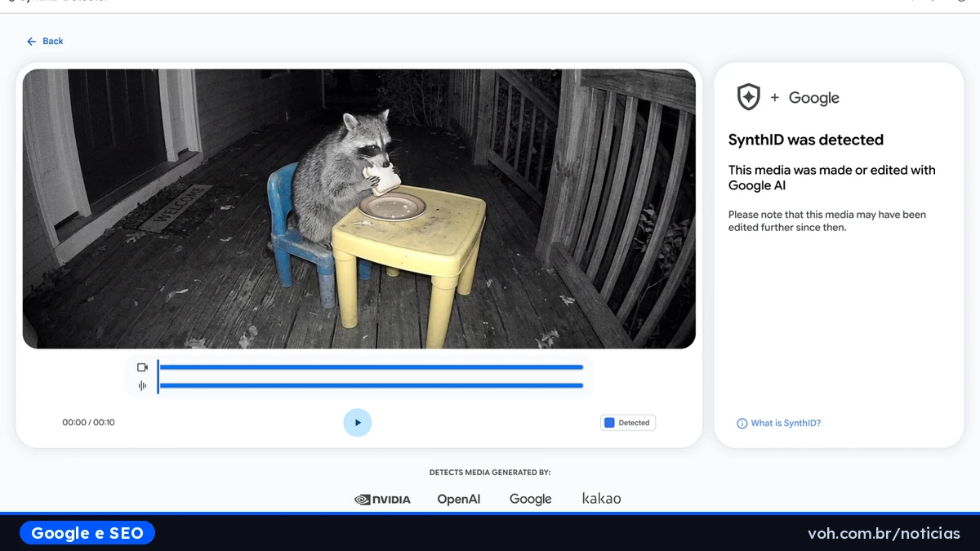This screenshot has width=980, height=551.
Task: Click the Google logo under detects media
Action: pos(531,499)
